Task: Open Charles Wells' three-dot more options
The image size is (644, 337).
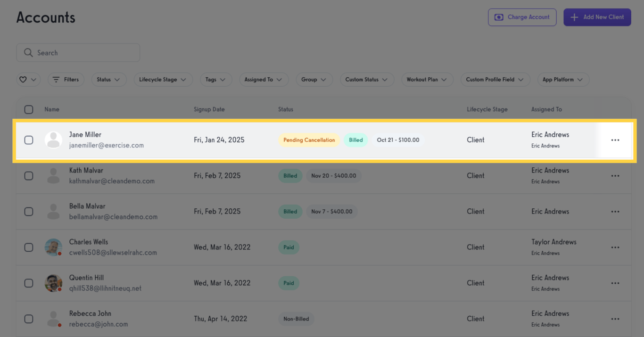Action: click(615, 247)
